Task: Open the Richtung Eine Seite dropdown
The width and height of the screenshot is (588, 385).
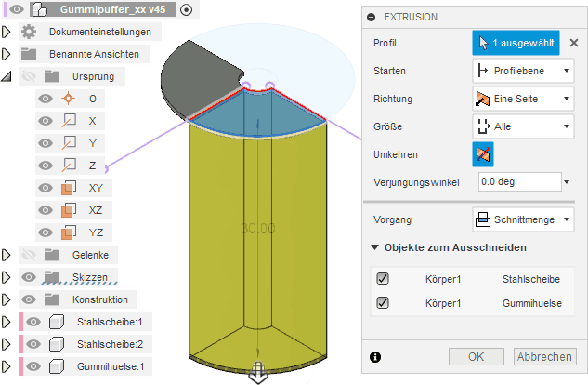Action: point(522,98)
